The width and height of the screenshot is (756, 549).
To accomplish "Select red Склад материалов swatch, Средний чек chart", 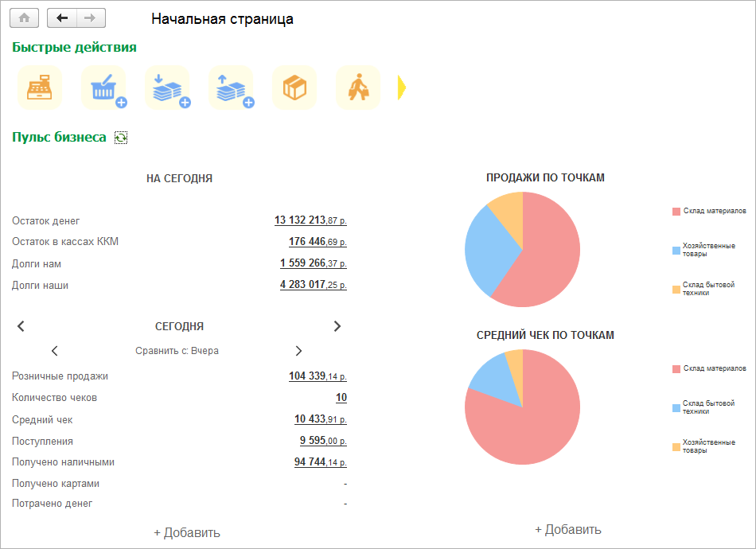I will point(676,368).
